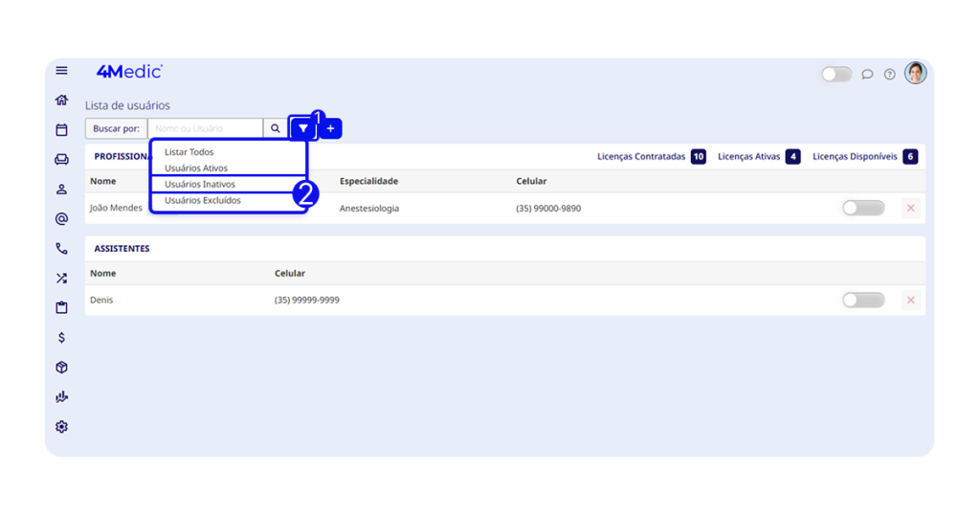Open the settings gear icon in sidebar

click(61, 427)
